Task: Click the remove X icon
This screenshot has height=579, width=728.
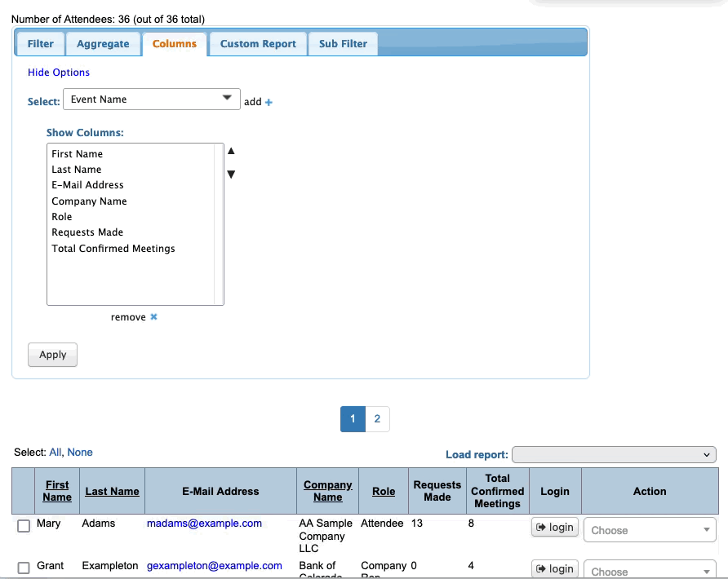Action: click(x=153, y=317)
